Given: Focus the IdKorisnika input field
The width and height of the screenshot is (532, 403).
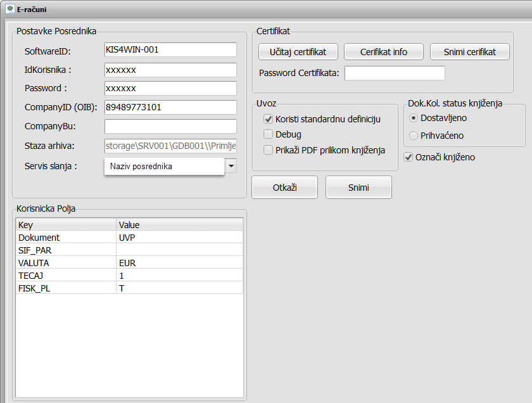Looking at the screenshot, I should tap(170, 70).
